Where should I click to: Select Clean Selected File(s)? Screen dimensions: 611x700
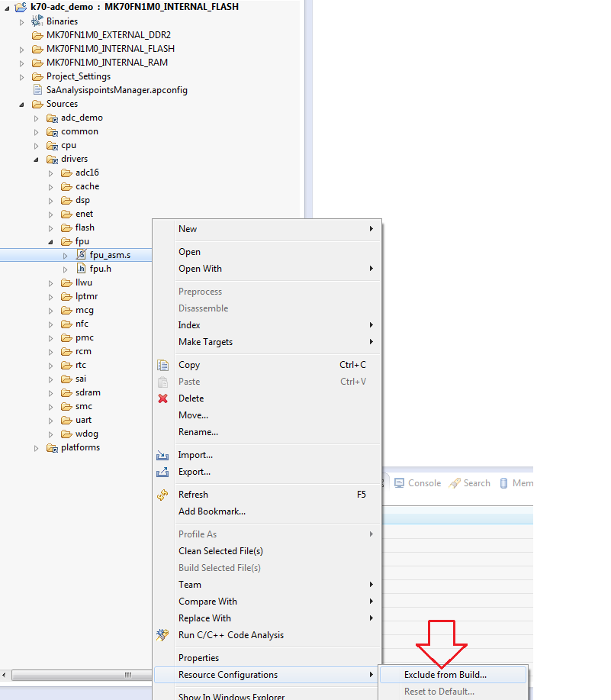[268, 551]
